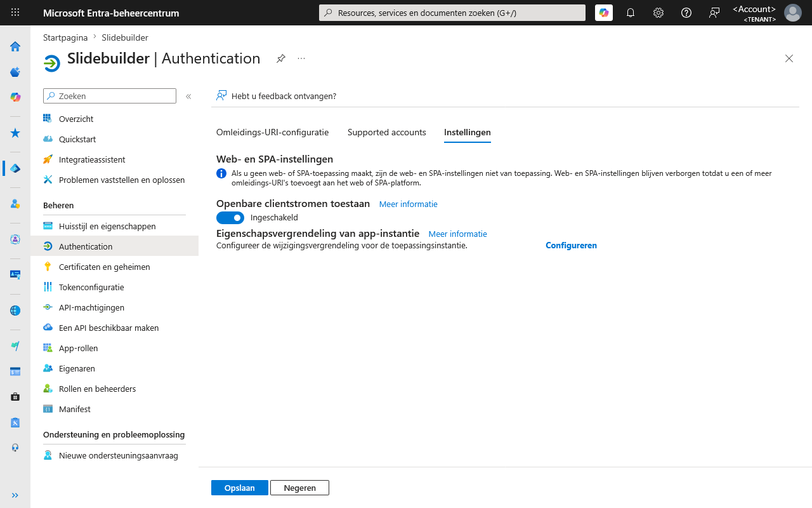Close the Authentication blade with X
Image resolution: width=812 pixels, height=508 pixels.
pyautogui.click(x=789, y=58)
